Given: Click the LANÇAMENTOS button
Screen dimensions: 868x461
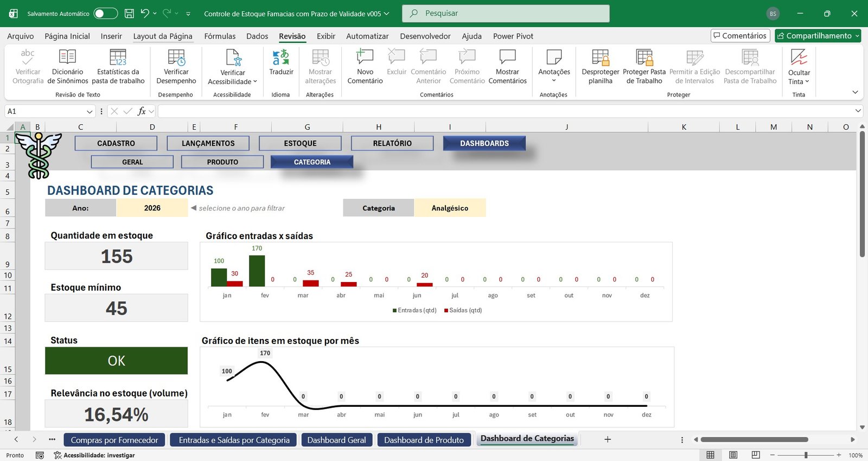Looking at the screenshot, I should coord(208,143).
